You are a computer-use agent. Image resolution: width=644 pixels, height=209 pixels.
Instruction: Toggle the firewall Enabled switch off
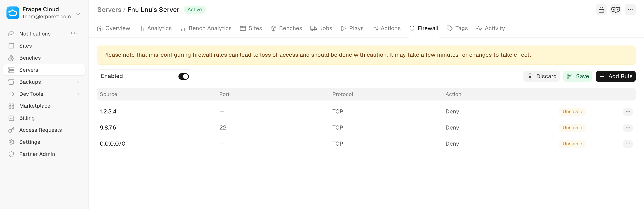(184, 76)
